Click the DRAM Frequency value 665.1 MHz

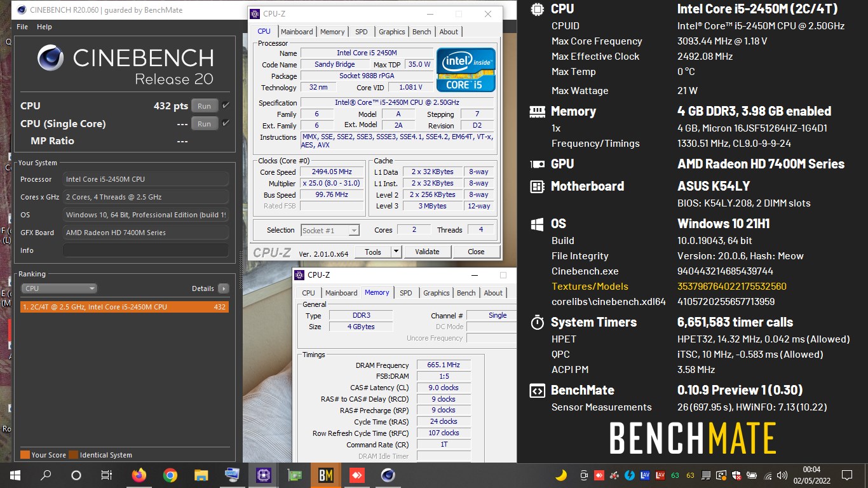point(444,365)
